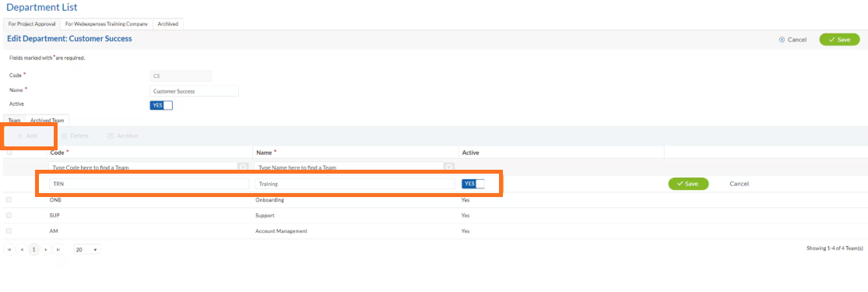
Task: Tick the select-all checkbox in header
Action: (9, 153)
